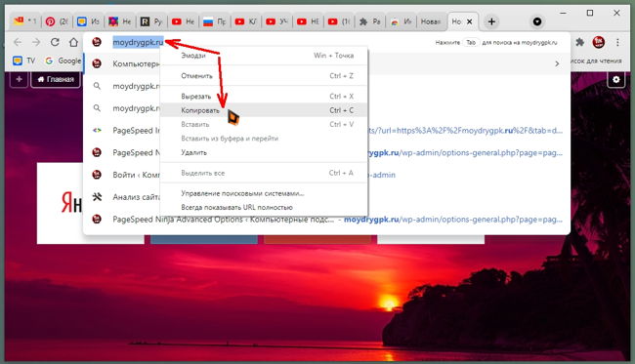Switch to the 'Новая' tab
The width and height of the screenshot is (635, 364).
(431, 21)
